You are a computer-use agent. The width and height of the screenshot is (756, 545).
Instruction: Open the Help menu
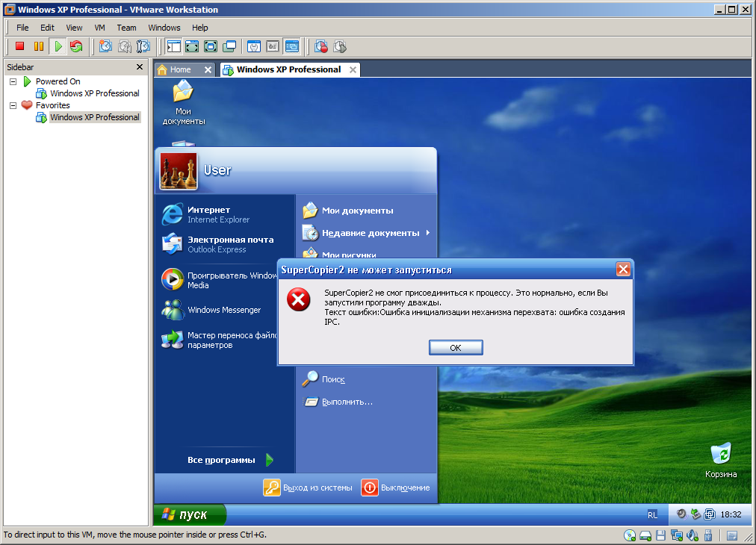pyautogui.click(x=200, y=28)
